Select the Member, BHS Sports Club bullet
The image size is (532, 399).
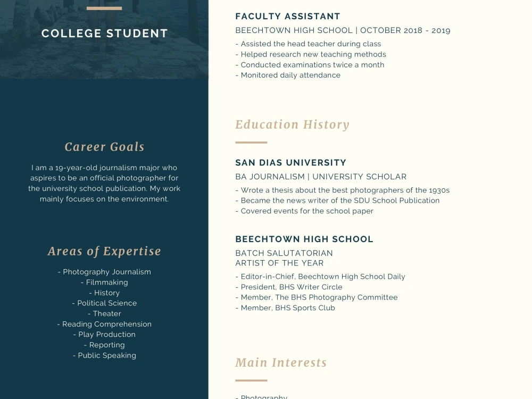(x=285, y=307)
